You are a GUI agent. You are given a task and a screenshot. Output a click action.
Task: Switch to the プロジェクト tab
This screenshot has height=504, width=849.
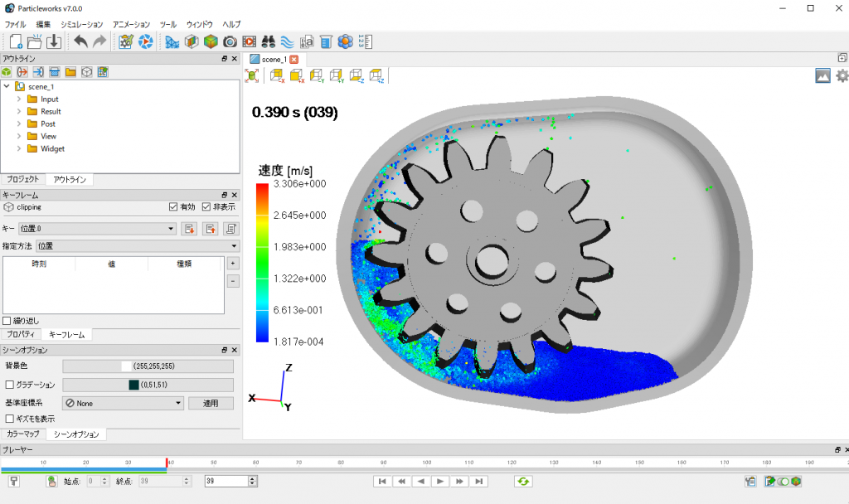coord(23,179)
